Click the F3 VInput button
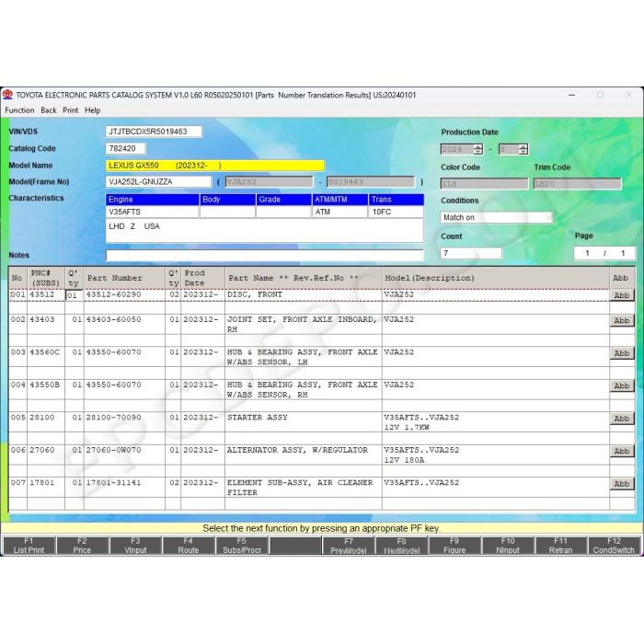 135,546
